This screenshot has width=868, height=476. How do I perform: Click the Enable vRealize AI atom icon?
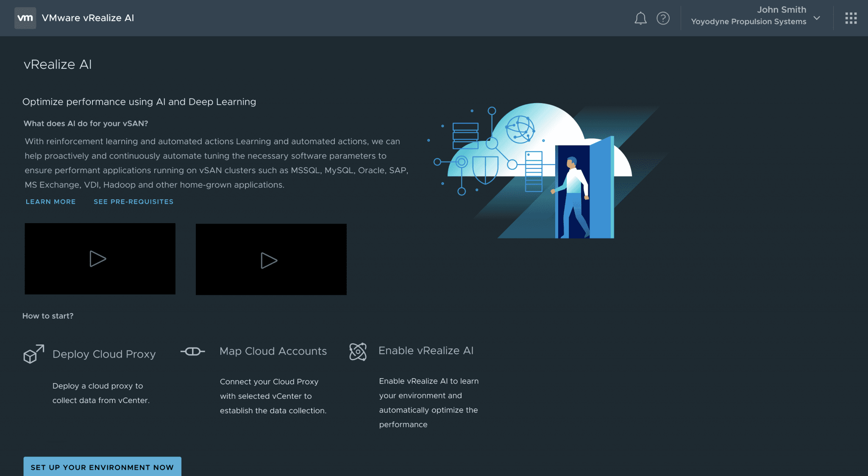tap(358, 352)
